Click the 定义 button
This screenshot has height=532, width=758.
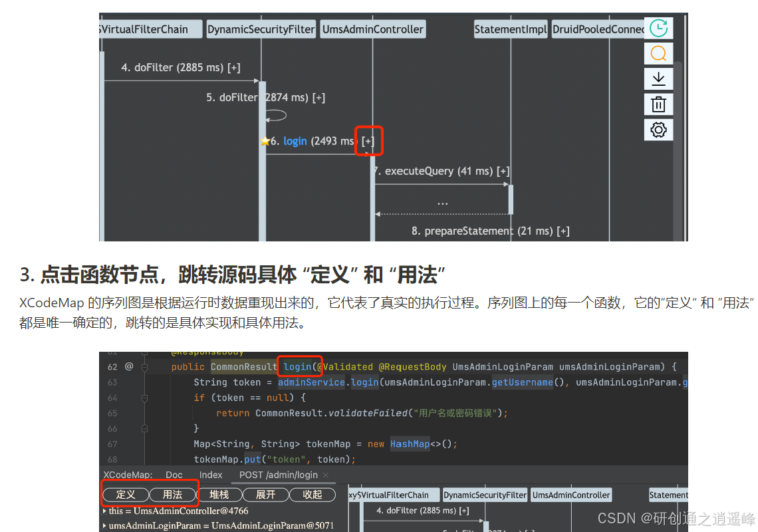pos(125,495)
